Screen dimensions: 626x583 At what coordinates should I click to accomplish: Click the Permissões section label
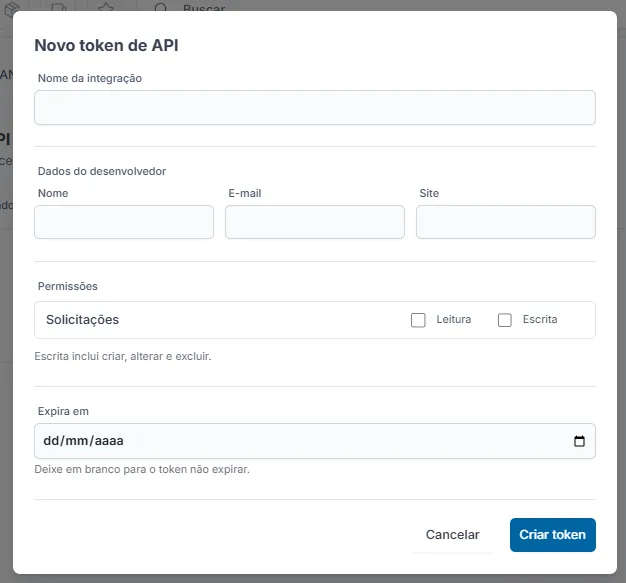coord(67,286)
